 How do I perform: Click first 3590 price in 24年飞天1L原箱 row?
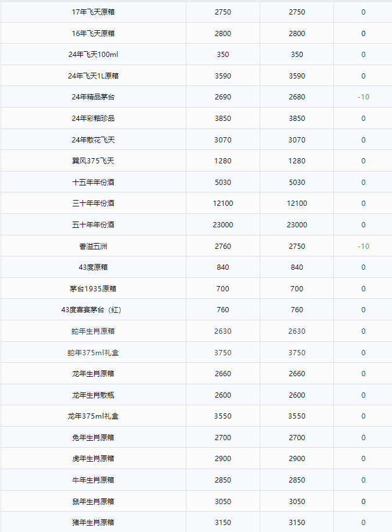223,76
